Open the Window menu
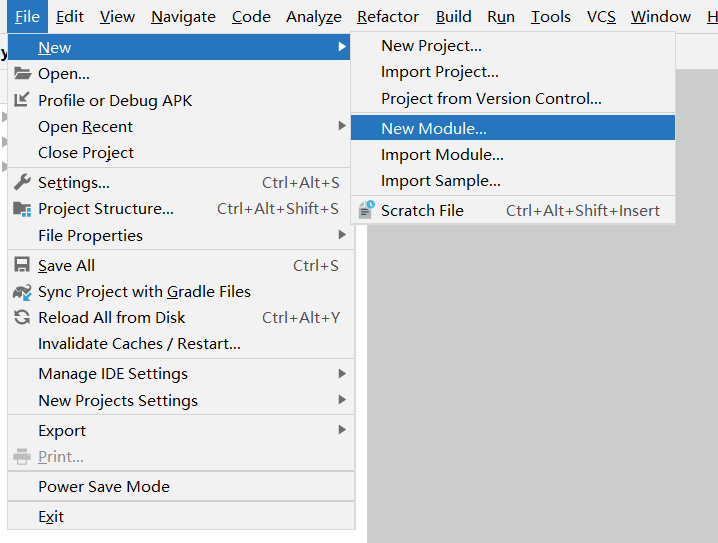This screenshot has width=718, height=543. tap(661, 16)
